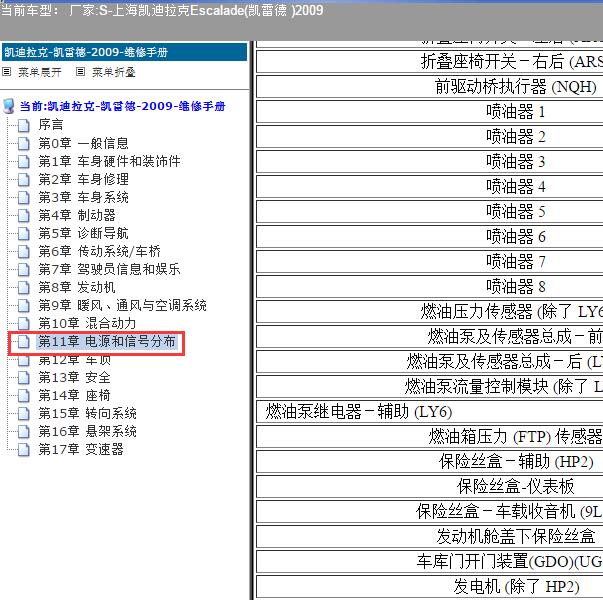603x600 pixels.
Task: Click page icon next to 第7章 驾驶员信息和娱乐
Action: point(24,269)
